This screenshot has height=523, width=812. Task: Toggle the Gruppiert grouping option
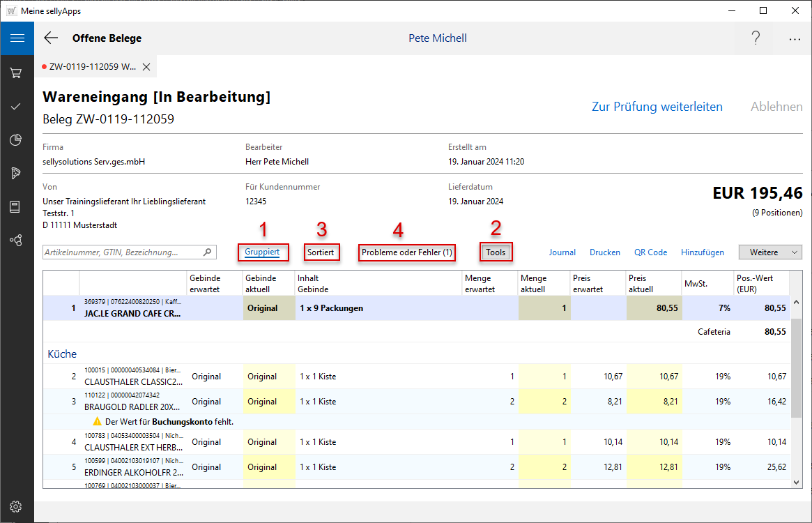click(262, 252)
